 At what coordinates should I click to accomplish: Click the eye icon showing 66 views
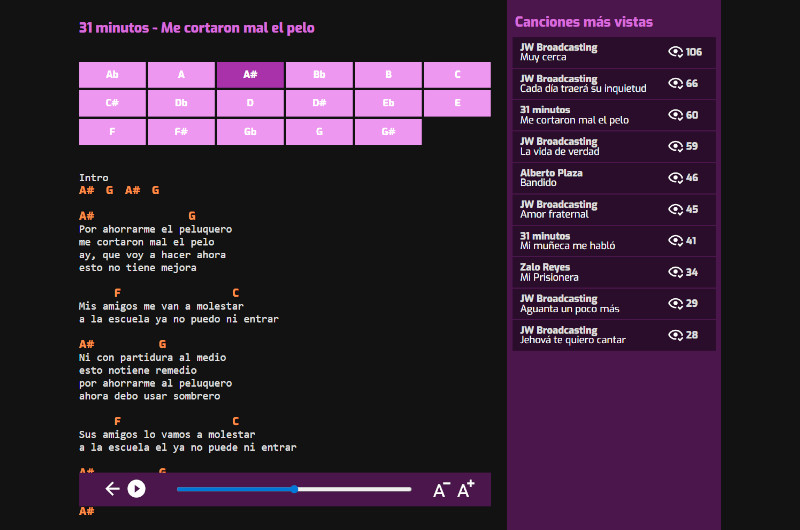click(676, 83)
